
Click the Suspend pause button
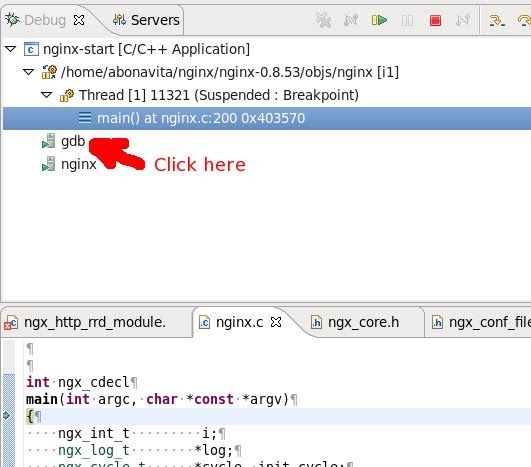click(407, 21)
